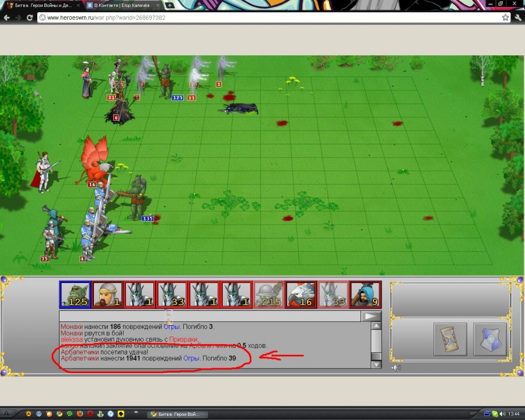
Task: Go back with the browser back arrow
Action: (6, 17)
